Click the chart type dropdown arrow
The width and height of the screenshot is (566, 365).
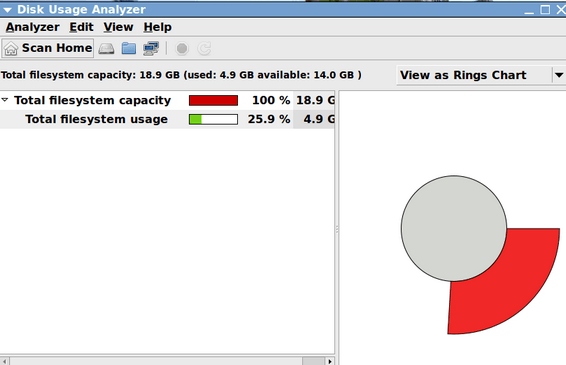click(559, 75)
